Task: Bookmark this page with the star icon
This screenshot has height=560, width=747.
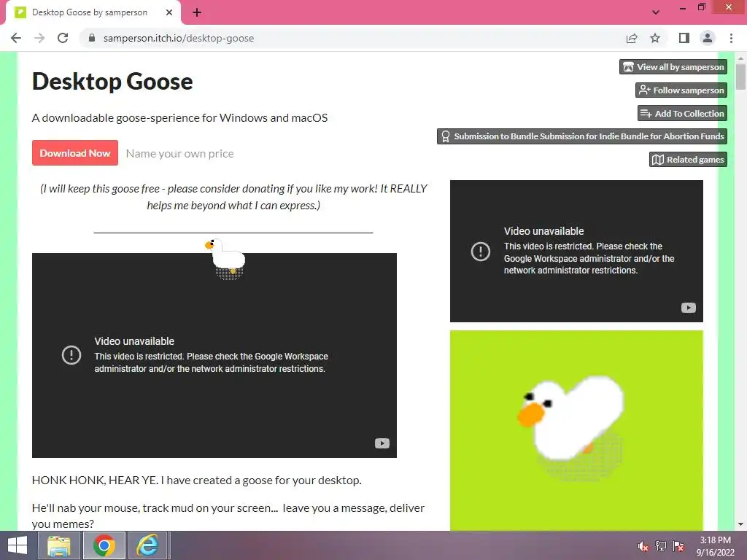Action: (655, 38)
